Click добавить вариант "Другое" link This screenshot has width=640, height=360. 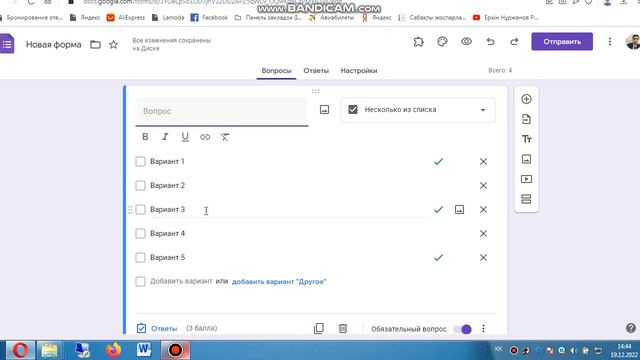[279, 282]
